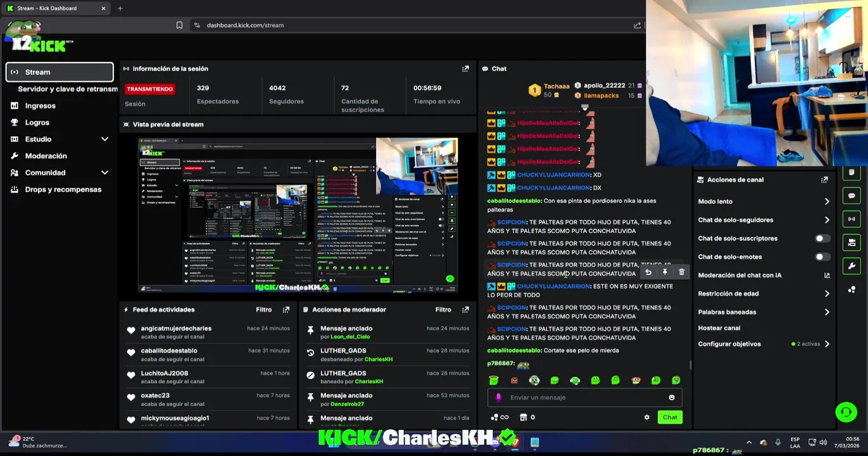This screenshot has width=868, height=456.
Task: Delete the hovered SCIPCION chat message
Action: click(x=681, y=272)
